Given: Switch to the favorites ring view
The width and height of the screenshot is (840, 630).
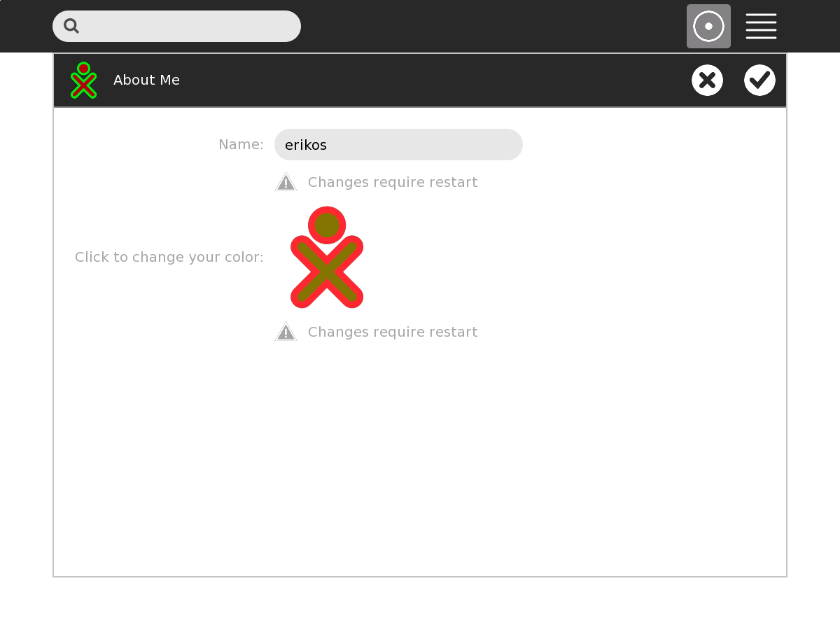Looking at the screenshot, I should 708,27.
